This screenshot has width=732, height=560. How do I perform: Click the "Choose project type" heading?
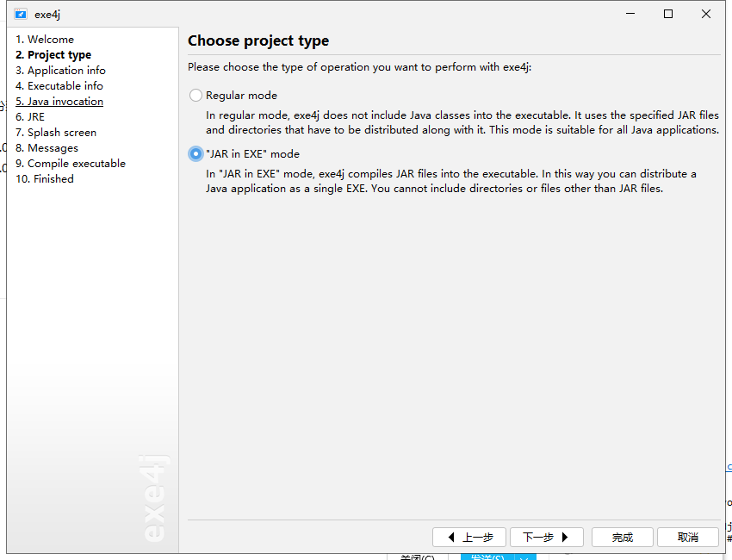pos(258,41)
